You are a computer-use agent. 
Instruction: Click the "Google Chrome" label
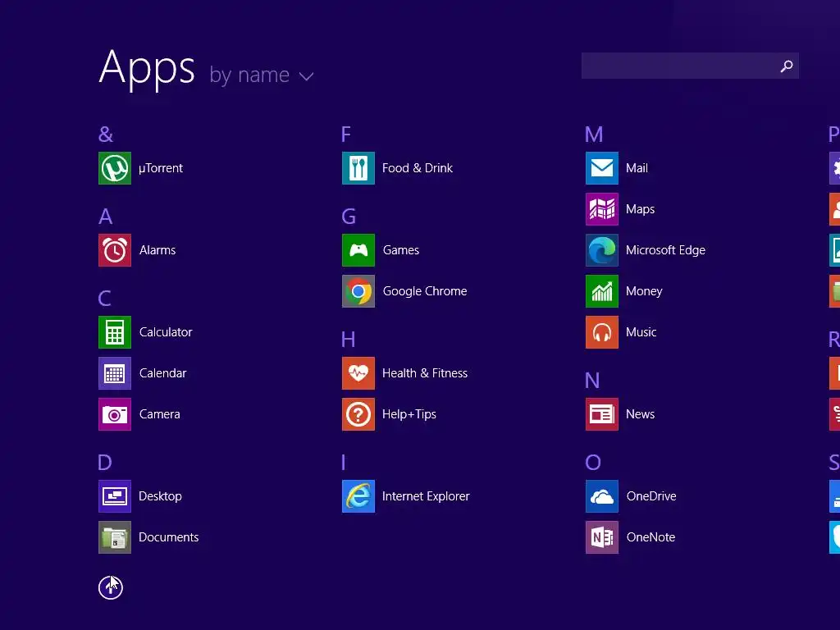click(425, 291)
